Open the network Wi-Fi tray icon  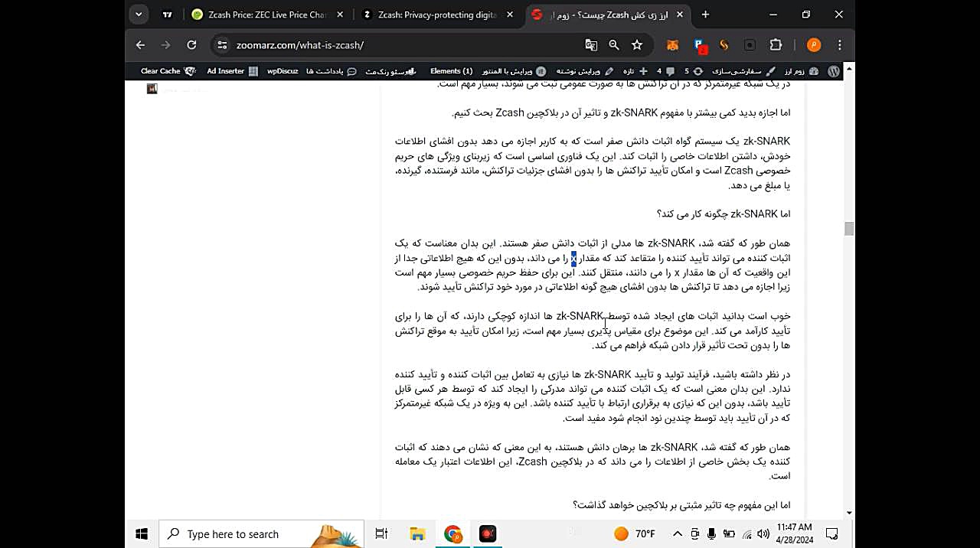click(x=746, y=534)
